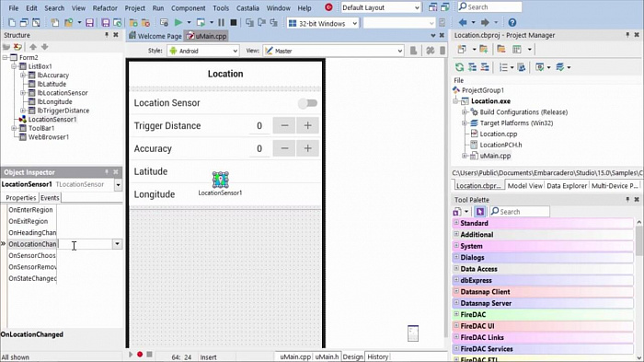Expand the Build Configurations node
Image resolution: width=644 pixels, height=362 pixels.
(465, 111)
